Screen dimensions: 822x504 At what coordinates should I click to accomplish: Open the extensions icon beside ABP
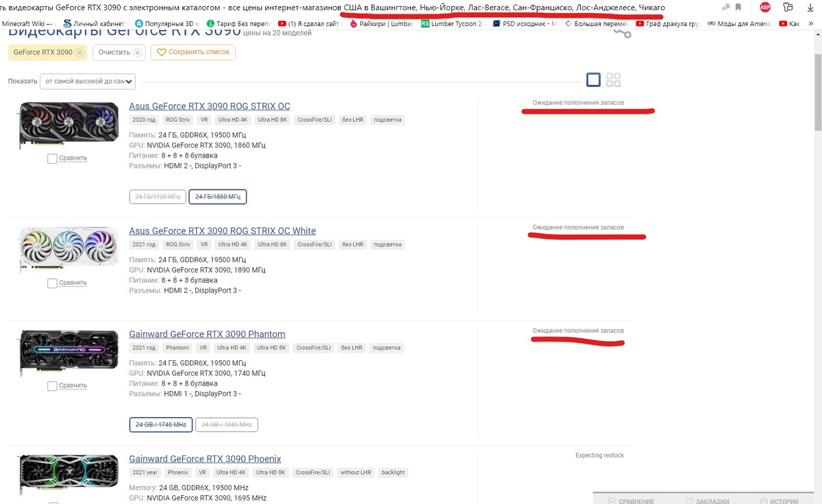pyautogui.click(x=788, y=8)
